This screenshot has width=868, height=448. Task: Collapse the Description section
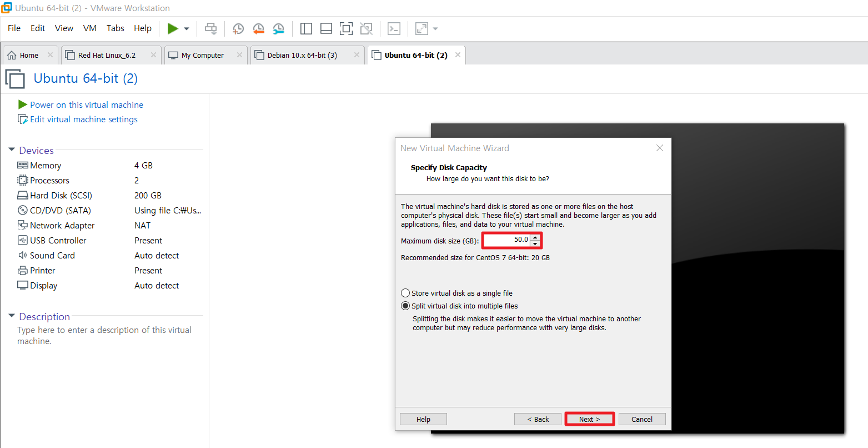point(12,316)
